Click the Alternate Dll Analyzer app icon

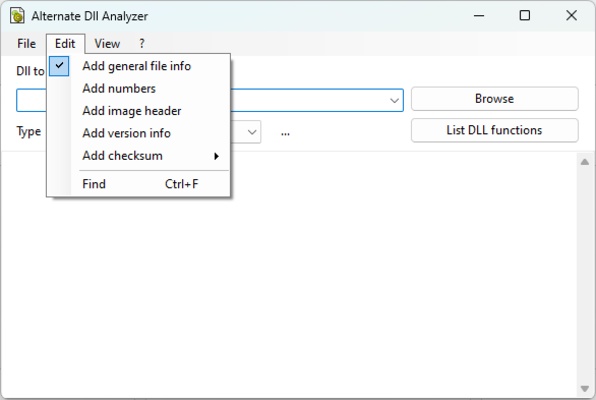[x=17, y=16]
